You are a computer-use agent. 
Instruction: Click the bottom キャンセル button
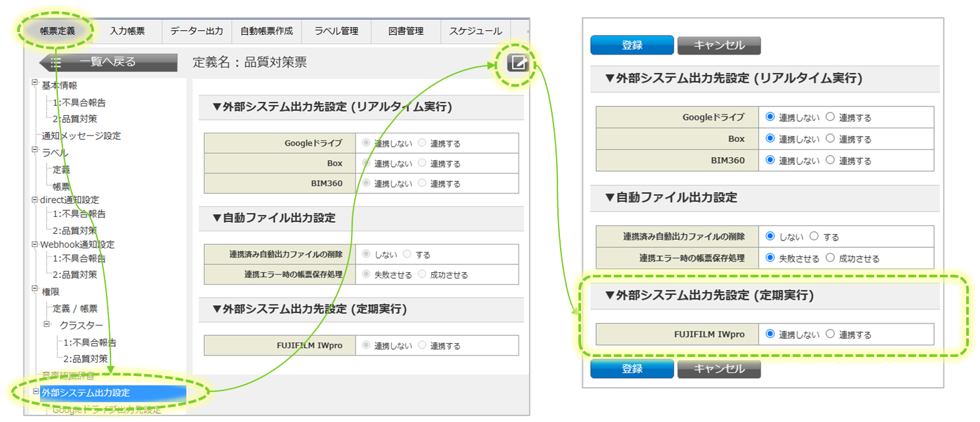[x=719, y=369]
